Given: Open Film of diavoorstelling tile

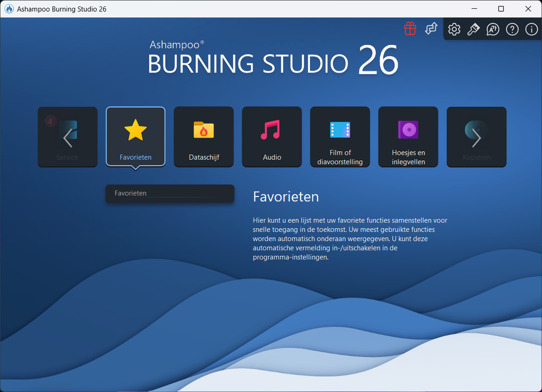Looking at the screenshot, I should click(340, 137).
